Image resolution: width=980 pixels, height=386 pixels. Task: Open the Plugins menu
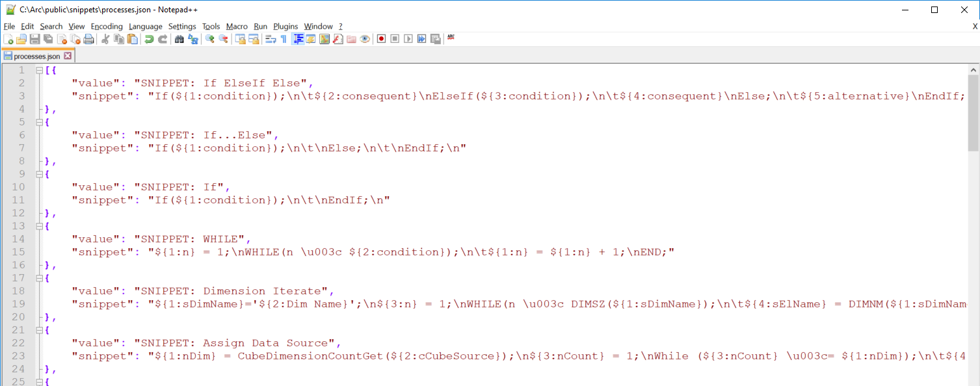[285, 26]
